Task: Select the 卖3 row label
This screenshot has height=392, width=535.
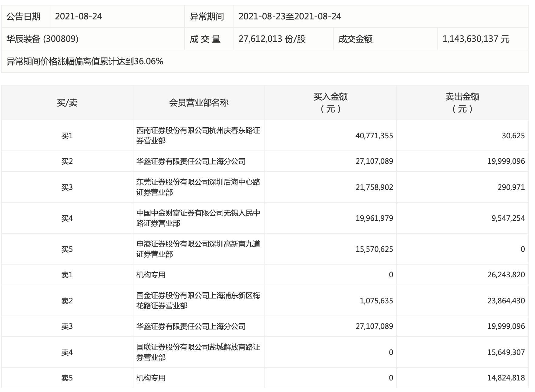Action: (x=67, y=326)
